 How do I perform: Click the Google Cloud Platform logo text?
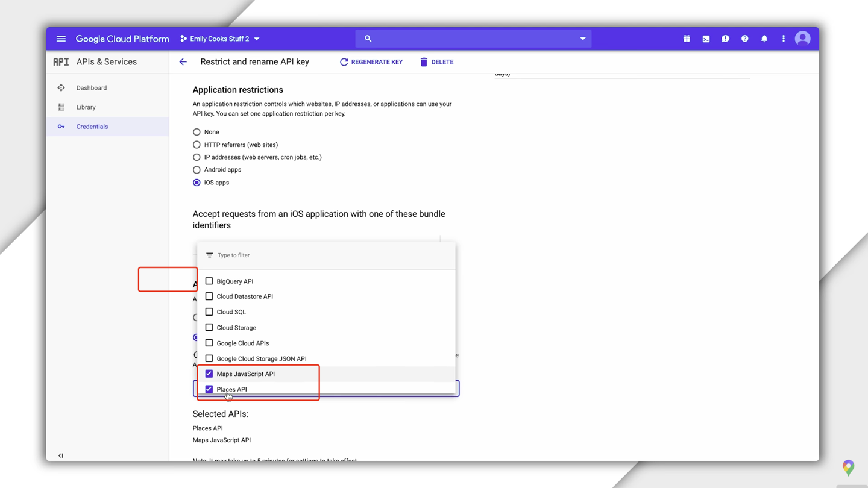point(122,39)
